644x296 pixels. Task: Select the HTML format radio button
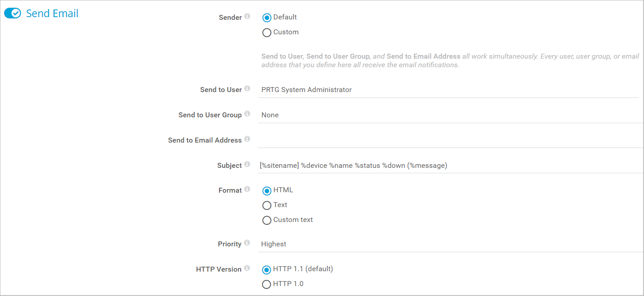tap(267, 190)
